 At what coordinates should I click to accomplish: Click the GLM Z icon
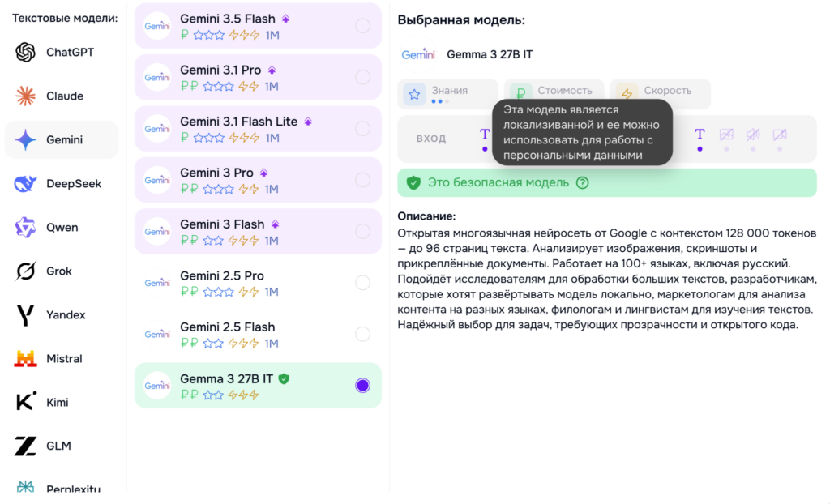(x=25, y=446)
